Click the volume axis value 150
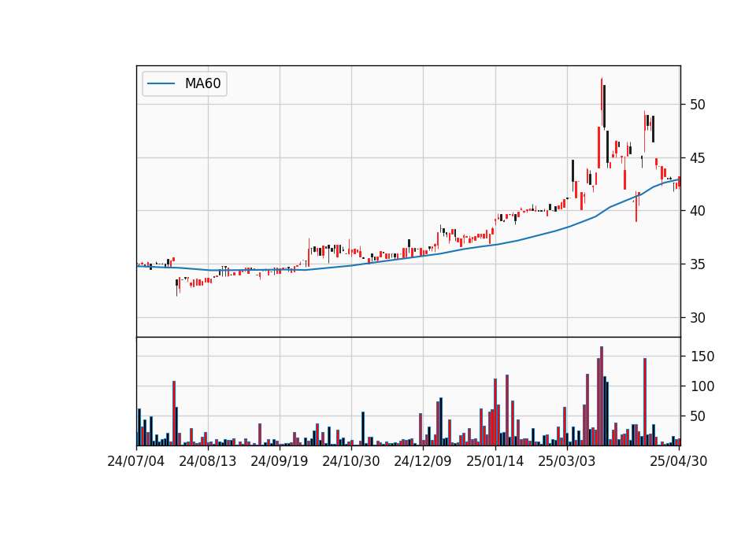756x543 pixels. (702, 356)
